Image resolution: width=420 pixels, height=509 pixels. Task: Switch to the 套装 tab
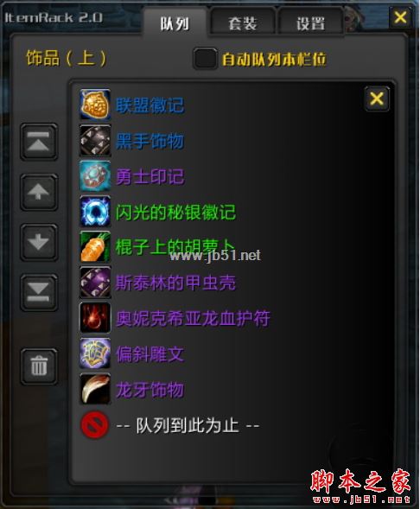click(x=243, y=23)
